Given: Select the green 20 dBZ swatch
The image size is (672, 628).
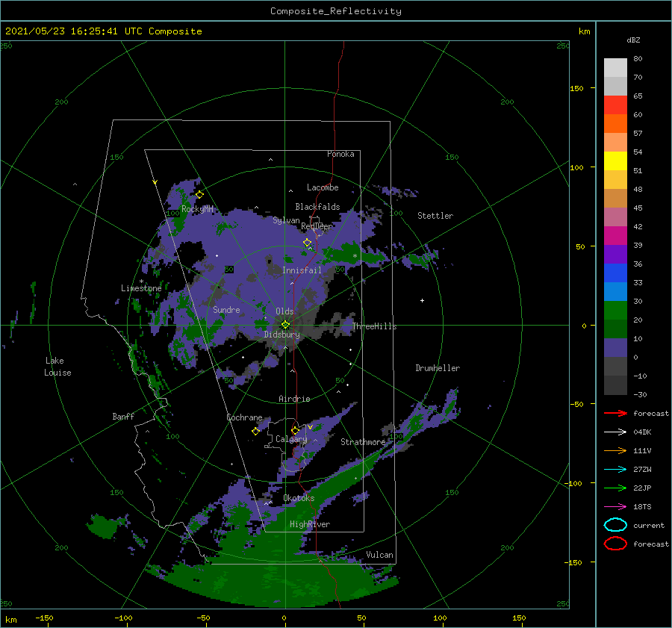Looking at the screenshot, I should pos(615,311).
